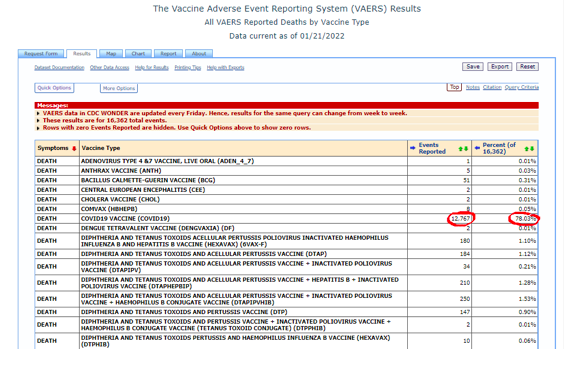Jump to Query Criteria link
The width and height of the screenshot is (571, 367).
coord(521,87)
